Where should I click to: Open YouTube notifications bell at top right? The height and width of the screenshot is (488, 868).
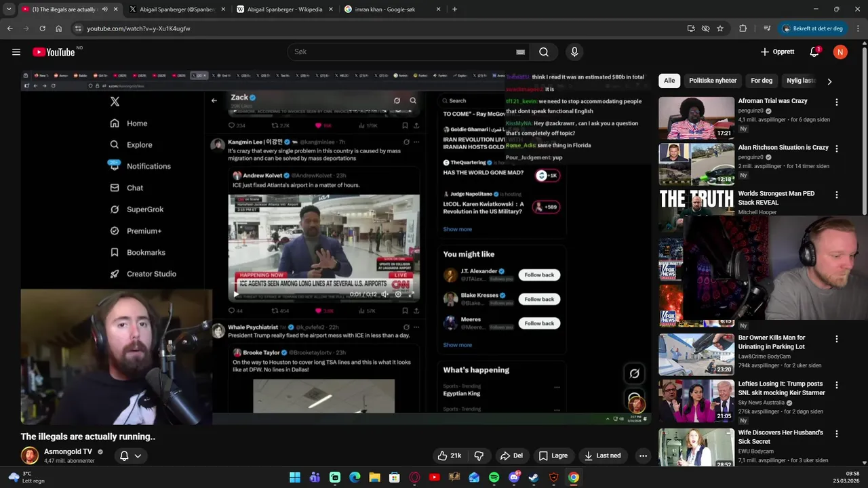click(815, 52)
